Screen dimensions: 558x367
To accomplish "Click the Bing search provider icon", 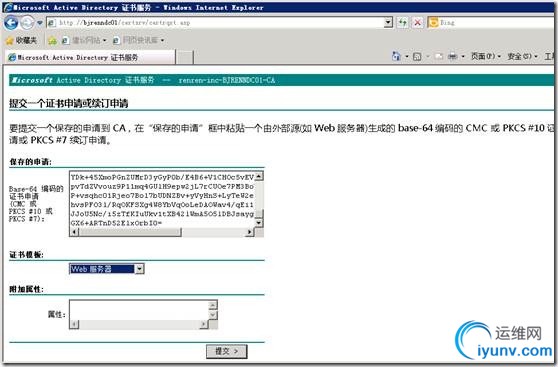I will [433, 22].
